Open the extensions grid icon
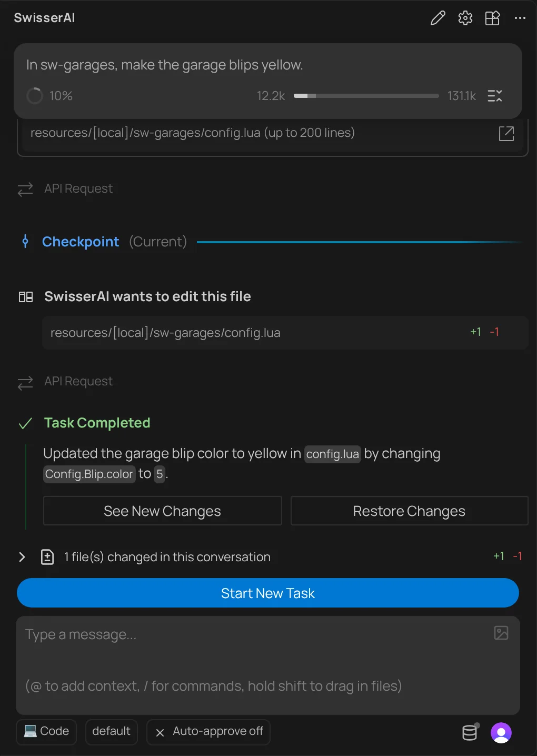Screen dimensions: 537x756 click(x=493, y=18)
